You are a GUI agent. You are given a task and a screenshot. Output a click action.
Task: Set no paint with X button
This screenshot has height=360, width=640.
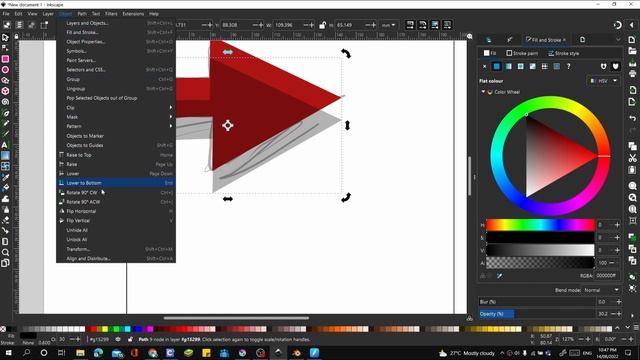point(484,66)
